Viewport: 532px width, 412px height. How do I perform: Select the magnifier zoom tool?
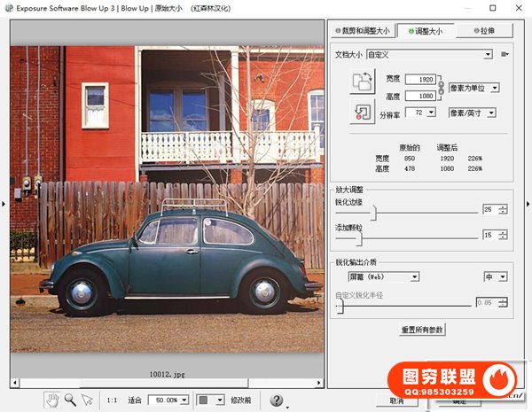[69, 400]
